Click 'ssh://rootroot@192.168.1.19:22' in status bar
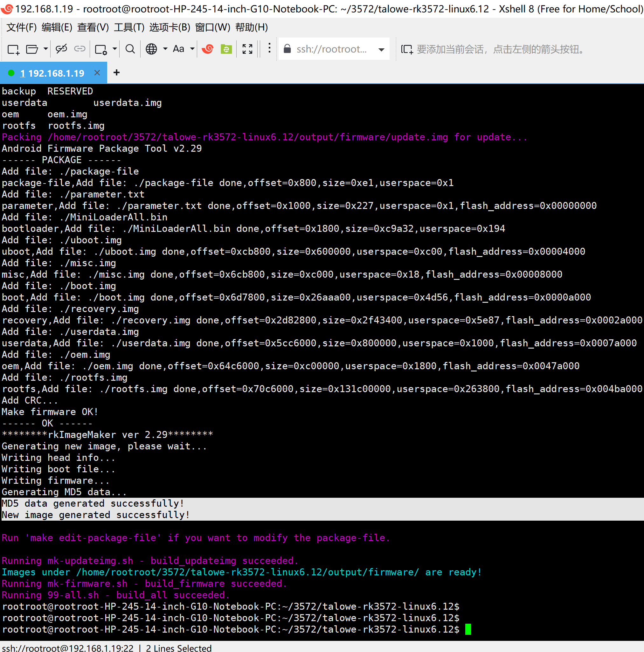Viewport: 644px width, 652px height. (68, 648)
